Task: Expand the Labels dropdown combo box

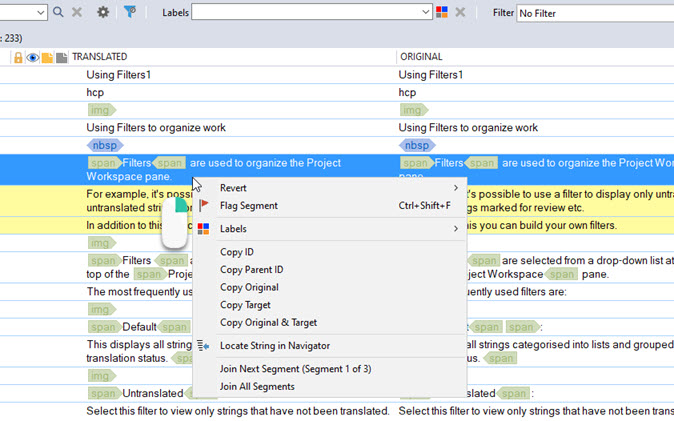Action: tap(426, 12)
